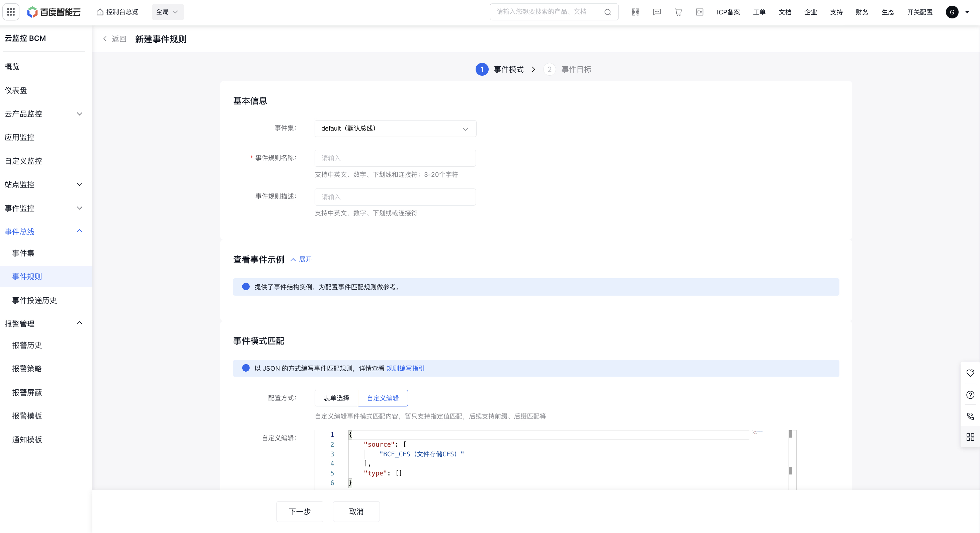Switch language with the En icon
This screenshot has height=533, width=980.
point(700,12)
